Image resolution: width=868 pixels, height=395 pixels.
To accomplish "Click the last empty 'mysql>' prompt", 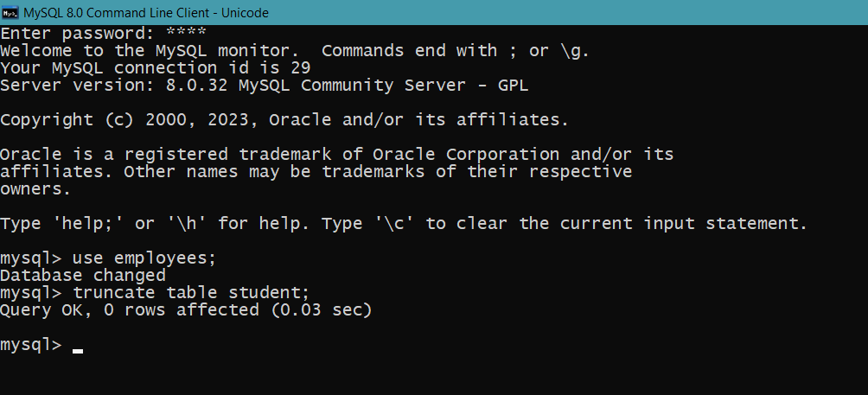I will click(31, 345).
